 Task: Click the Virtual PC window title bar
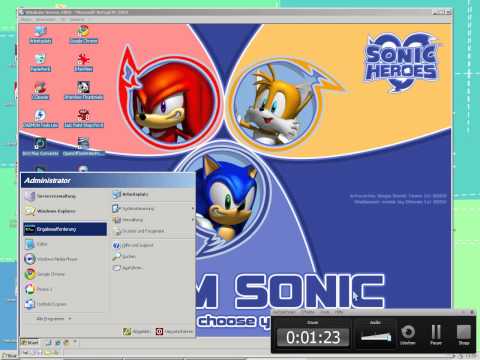coord(235,12)
